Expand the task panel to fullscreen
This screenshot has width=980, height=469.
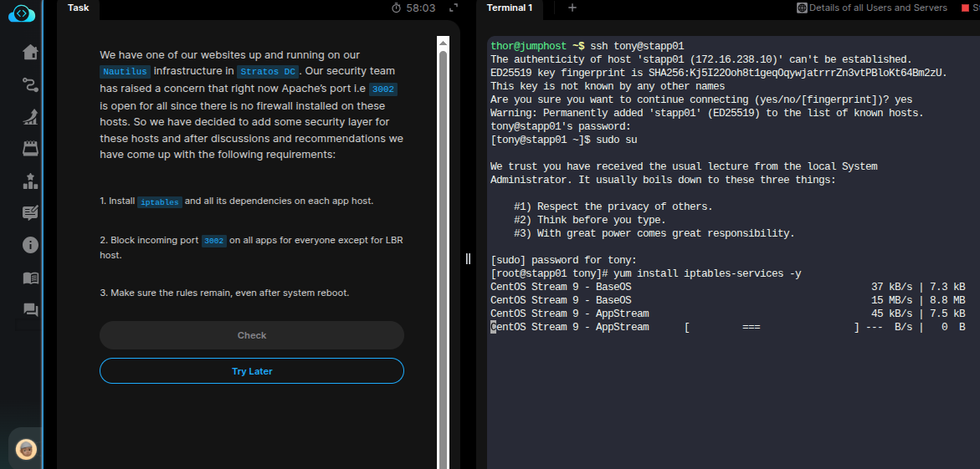point(454,8)
